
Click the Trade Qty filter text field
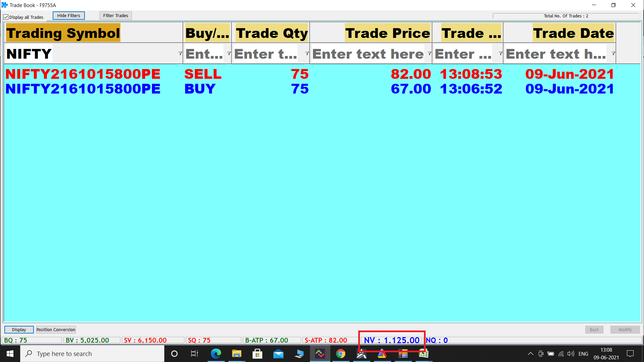268,54
